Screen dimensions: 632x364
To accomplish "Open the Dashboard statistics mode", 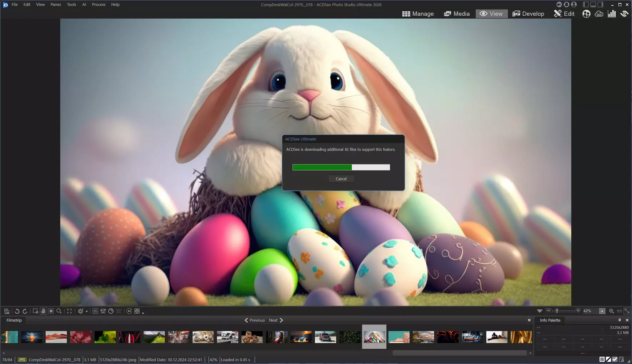I will pyautogui.click(x=612, y=14).
